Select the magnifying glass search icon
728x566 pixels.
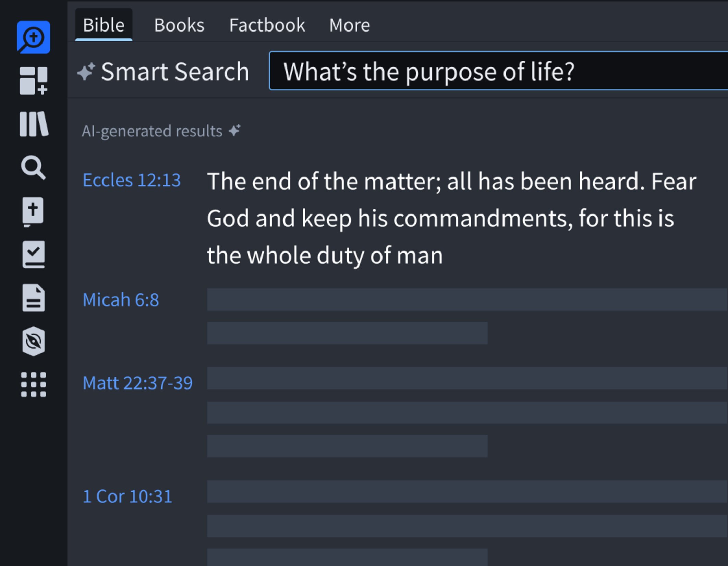[33, 168]
